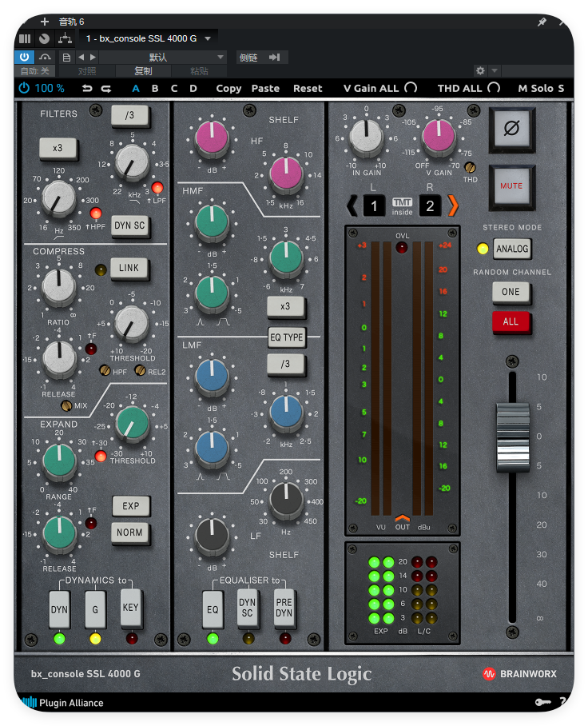Image resolution: width=588 pixels, height=726 pixels.
Task: Click the undo arrow in plugin toolbar
Action: (87, 89)
